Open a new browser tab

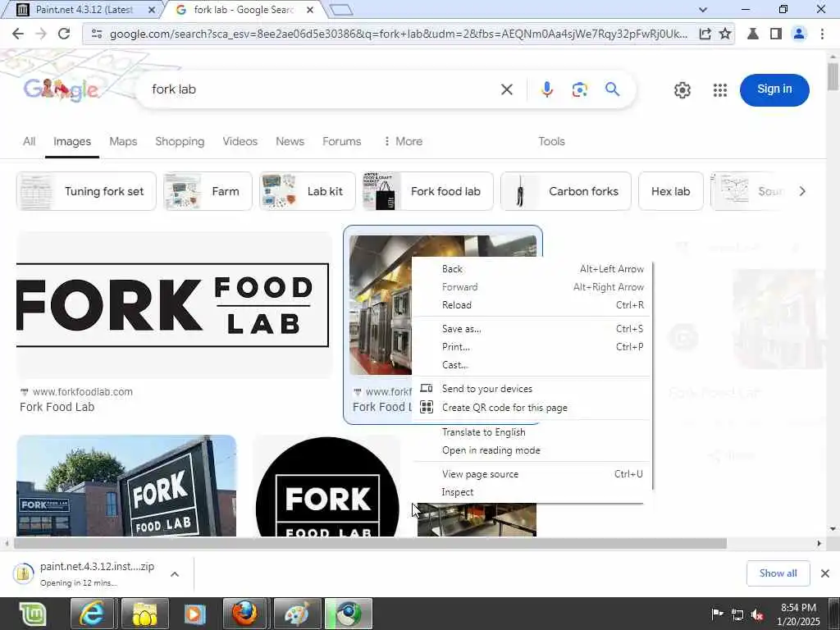click(341, 10)
